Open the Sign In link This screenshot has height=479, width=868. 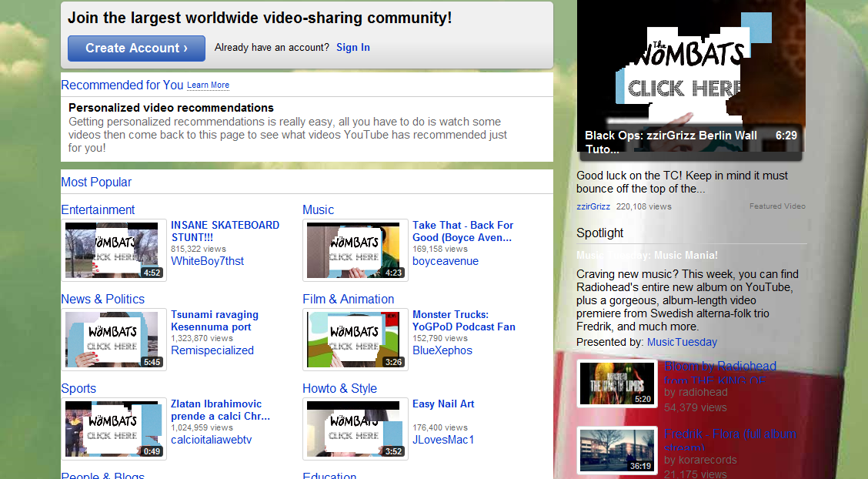[x=353, y=48]
